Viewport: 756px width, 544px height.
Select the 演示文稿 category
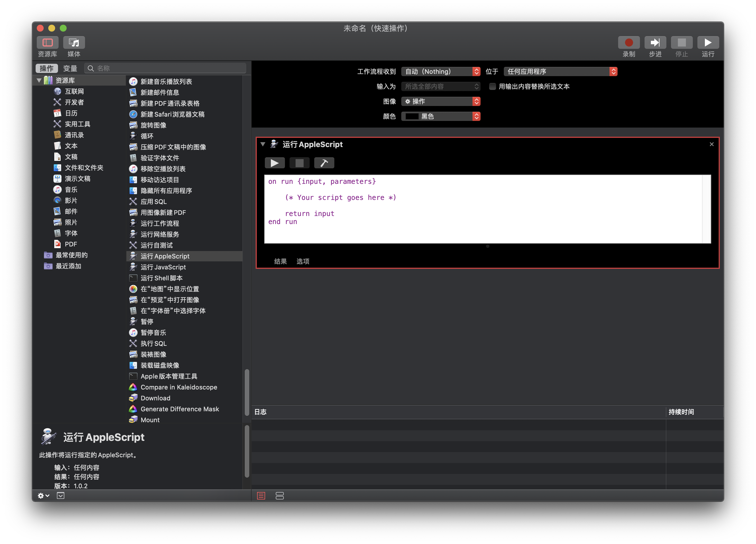pos(77,179)
